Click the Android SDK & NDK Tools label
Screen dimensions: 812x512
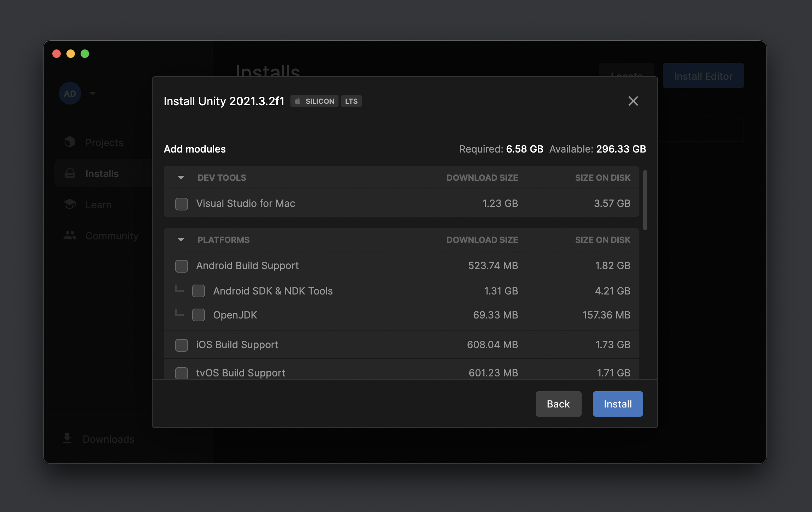click(x=273, y=291)
